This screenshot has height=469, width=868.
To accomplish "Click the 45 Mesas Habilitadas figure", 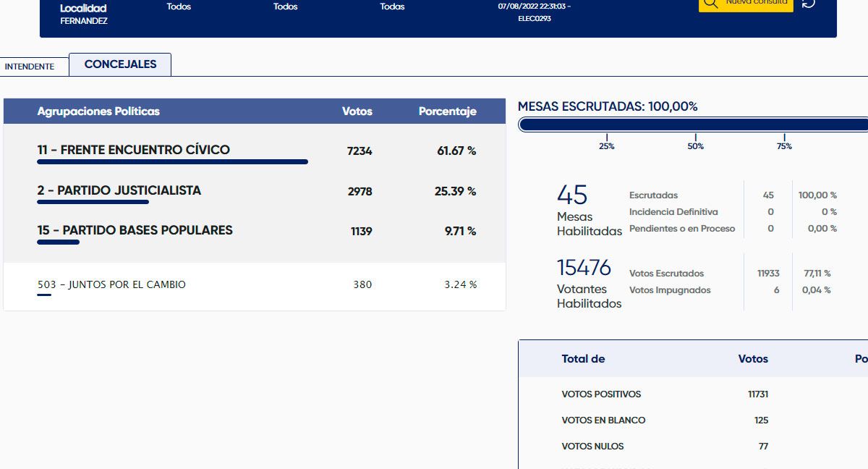I will pos(572,195).
